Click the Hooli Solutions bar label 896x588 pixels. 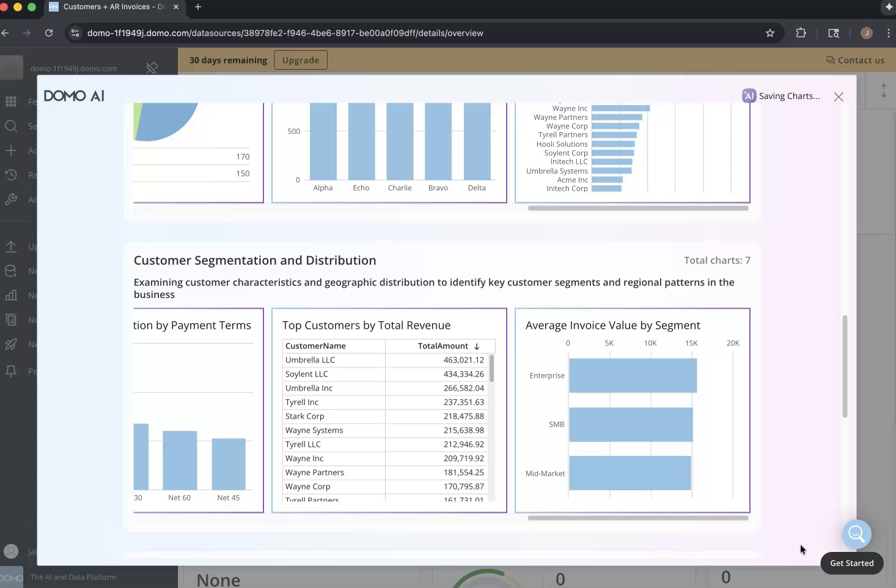562,144
